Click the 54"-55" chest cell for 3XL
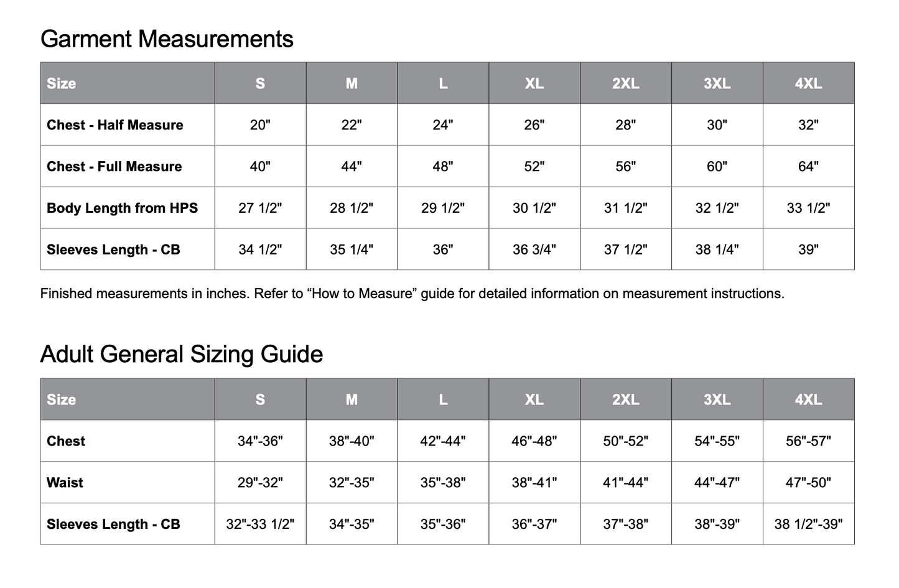 pos(717,441)
